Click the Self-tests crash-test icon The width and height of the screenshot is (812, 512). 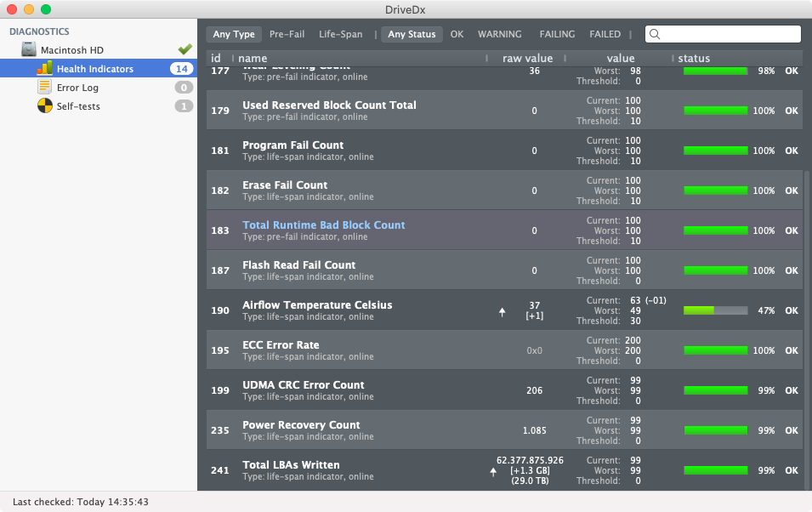(x=45, y=105)
